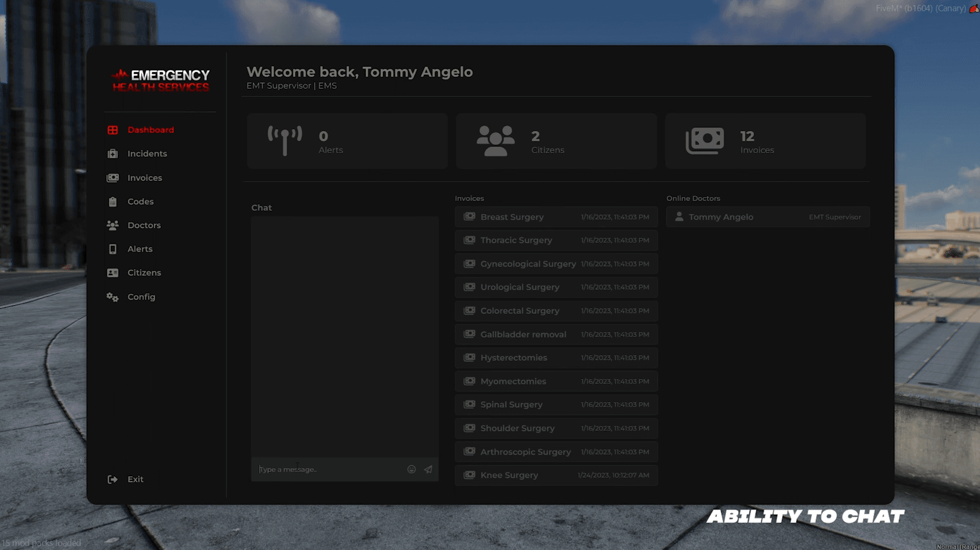Select the Dashboard menu item
This screenshot has width=980, height=550.
pos(150,130)
